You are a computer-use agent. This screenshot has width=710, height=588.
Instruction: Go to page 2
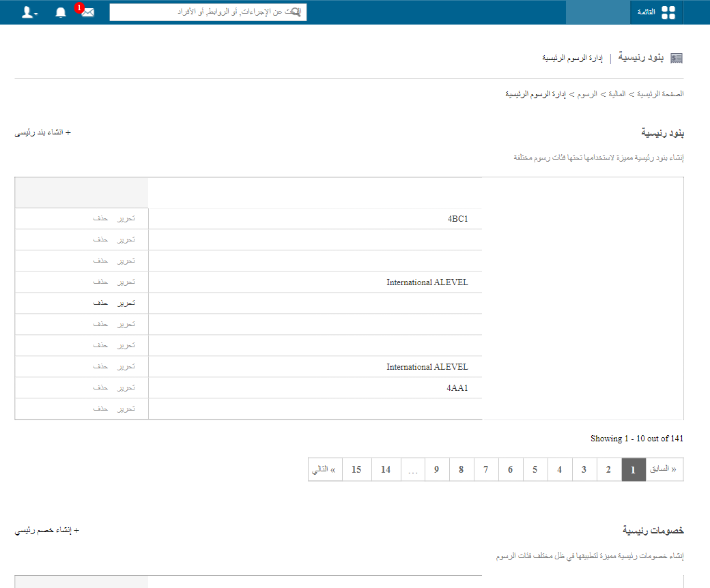[608, 469]
